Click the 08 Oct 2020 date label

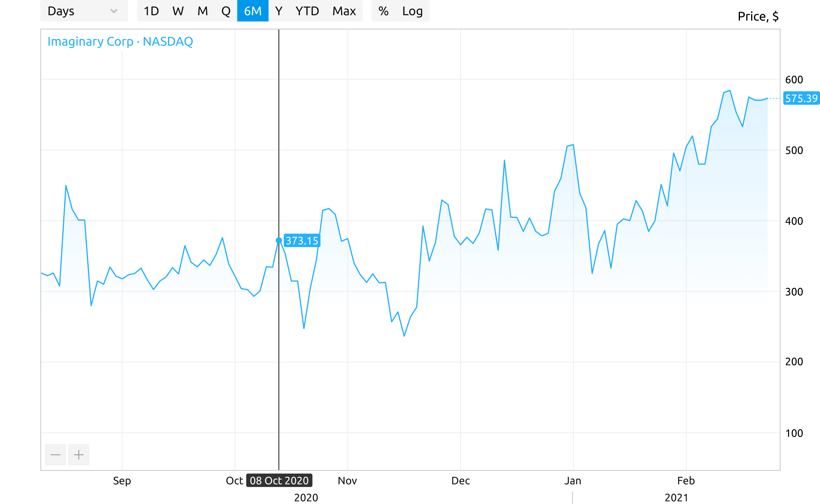279,480
